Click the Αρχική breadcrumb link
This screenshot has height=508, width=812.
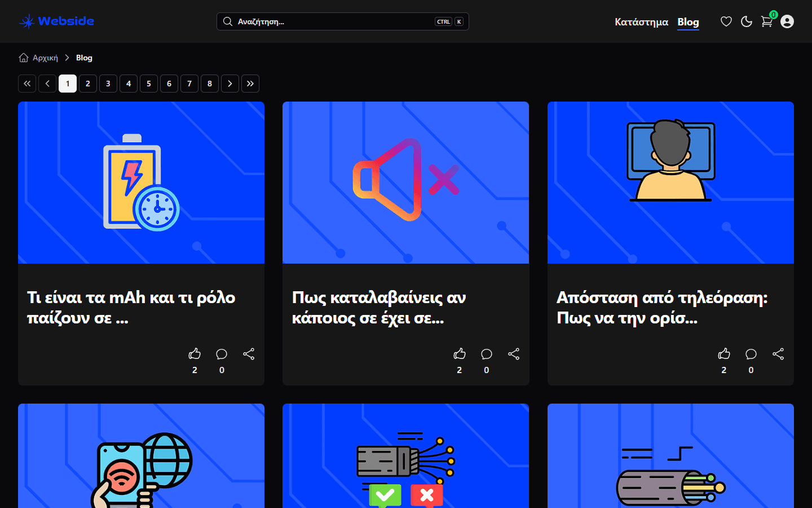pos(45,58)
